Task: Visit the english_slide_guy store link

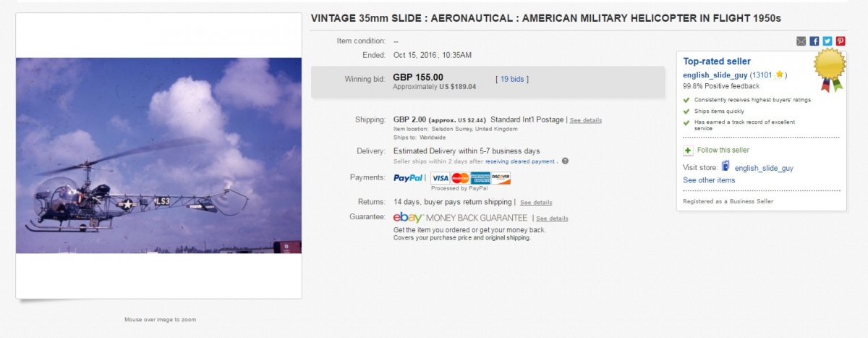Action: [764, 168]
